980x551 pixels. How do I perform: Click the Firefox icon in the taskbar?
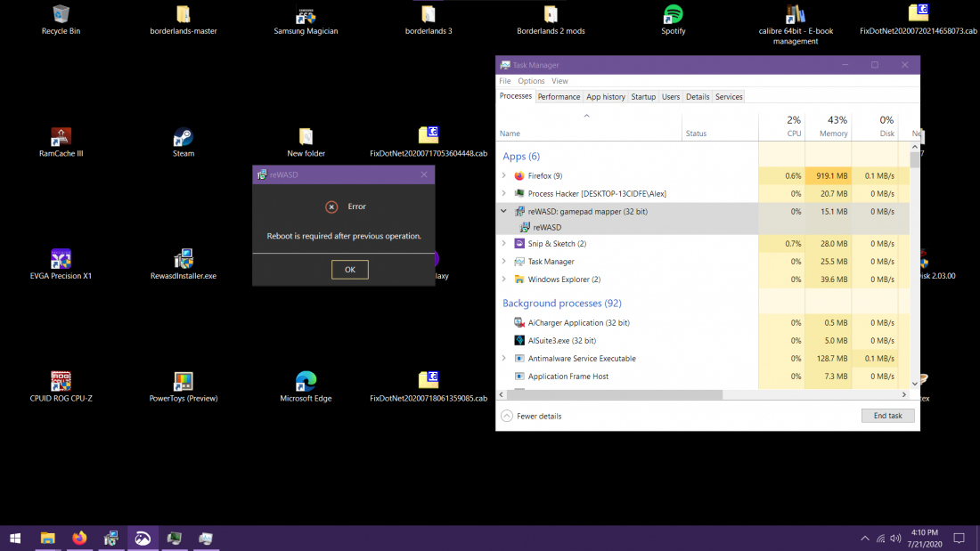point(80,538)
